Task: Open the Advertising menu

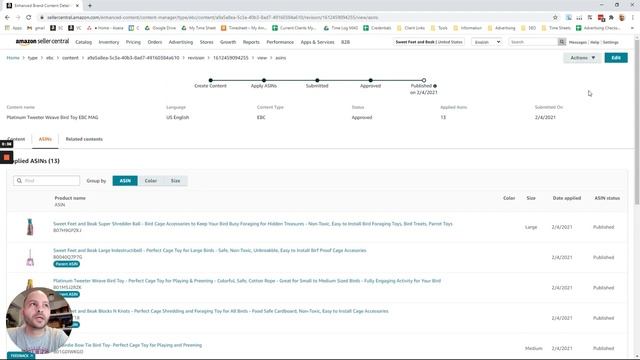Action: [x=181, y=42]
